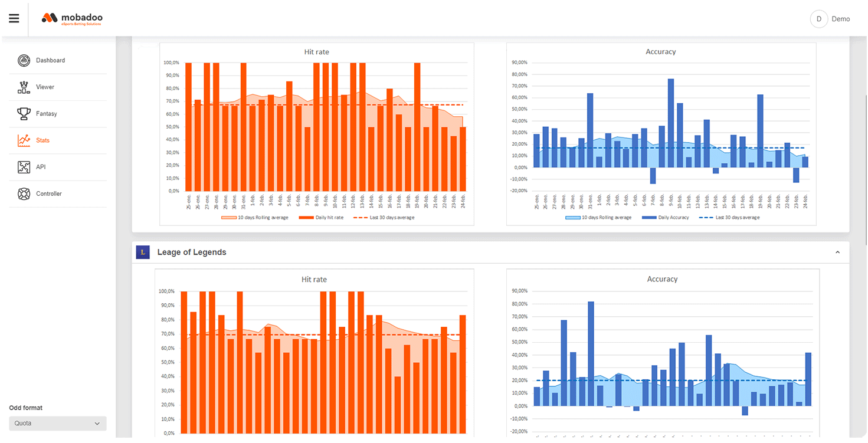Viewport: 868px width, 443px height.
Task: Click the mobadoo logo
Action: coord(72,19)
